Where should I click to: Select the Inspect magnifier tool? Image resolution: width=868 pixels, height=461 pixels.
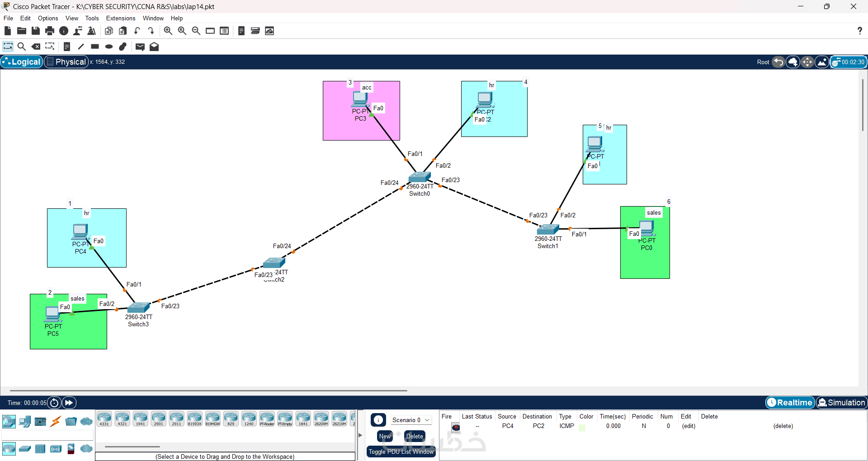21,47
